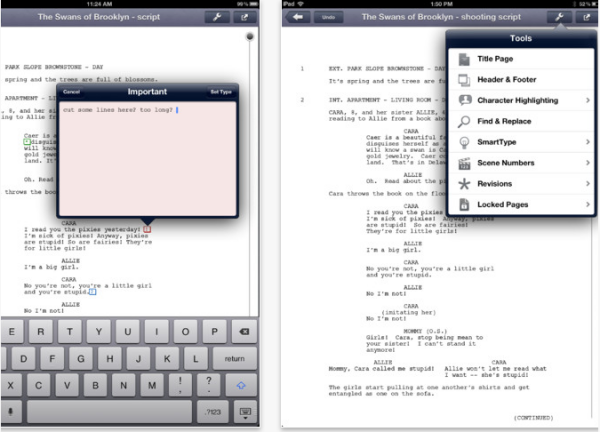
Task: Tap the share icon in left script window
Action: click(x=244, y=17)
